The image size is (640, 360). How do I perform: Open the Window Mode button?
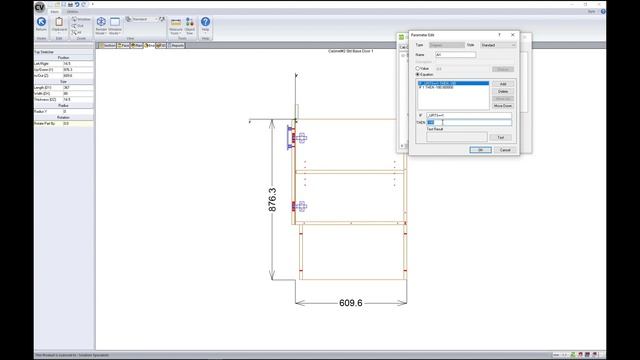click(x=115, y=25)
